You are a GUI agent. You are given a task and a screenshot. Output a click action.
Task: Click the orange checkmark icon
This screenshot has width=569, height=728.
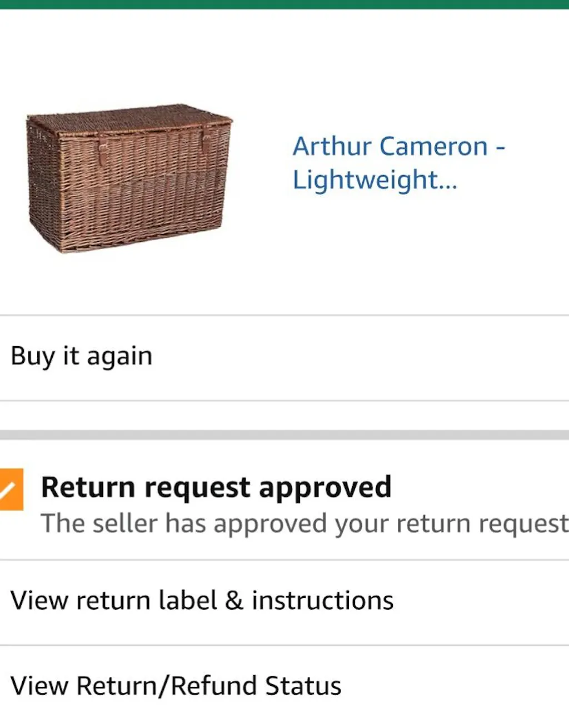coord(11,489)
